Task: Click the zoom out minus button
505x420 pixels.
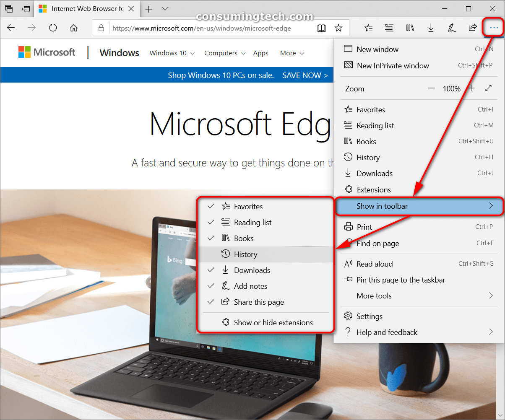Action: 431,89
